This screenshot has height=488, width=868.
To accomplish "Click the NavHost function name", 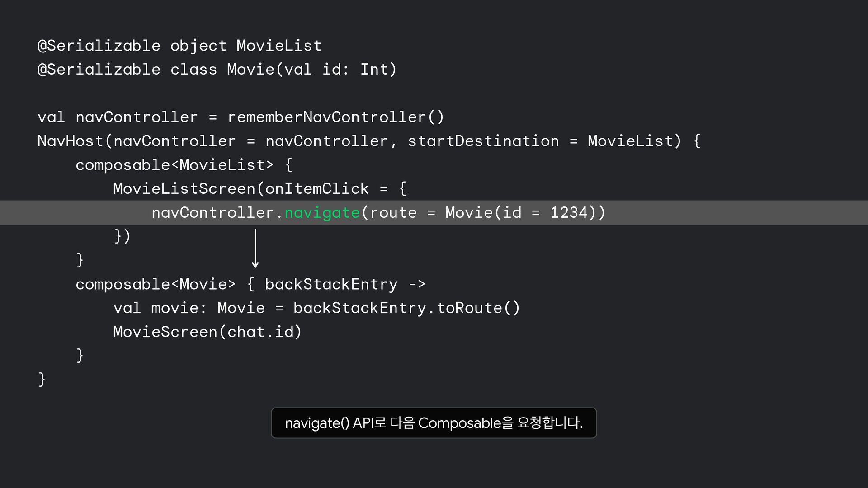I will click(x=71, y=141).
